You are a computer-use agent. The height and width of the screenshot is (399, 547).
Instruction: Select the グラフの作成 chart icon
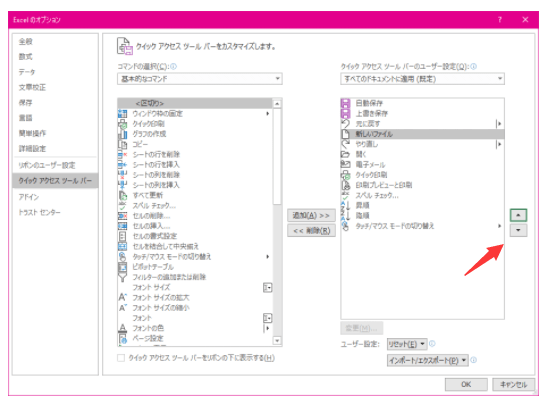(x=122, y=134)
